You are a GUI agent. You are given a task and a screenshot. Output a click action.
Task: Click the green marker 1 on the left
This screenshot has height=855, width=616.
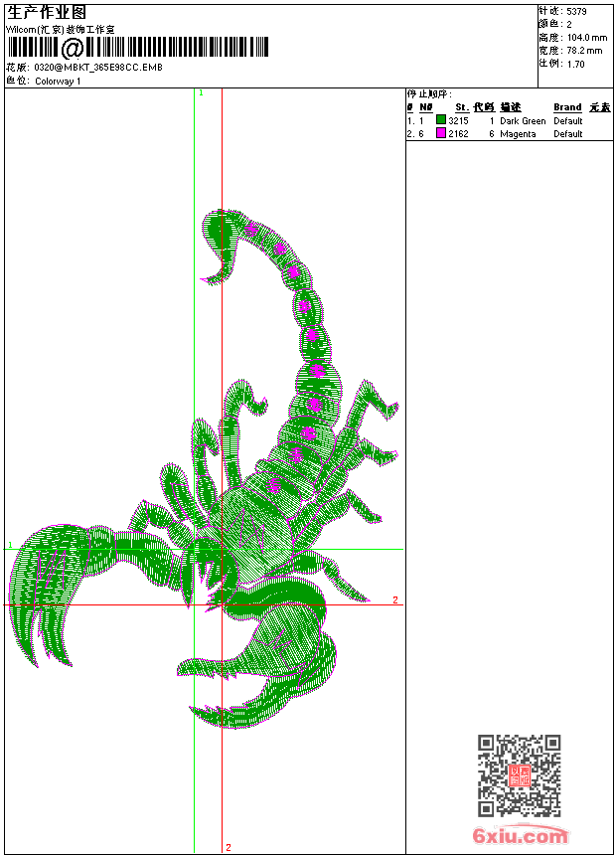(x=10, y=545)
